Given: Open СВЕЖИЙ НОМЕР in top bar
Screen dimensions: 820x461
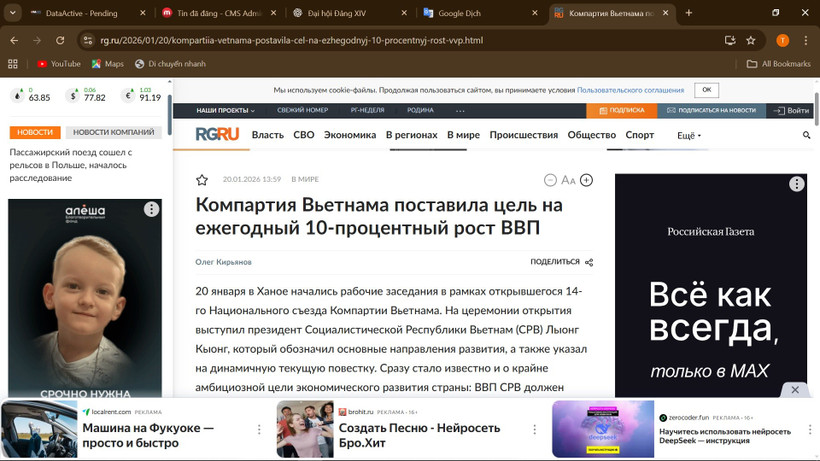Looking at the screenshot, I should [302, 110].
